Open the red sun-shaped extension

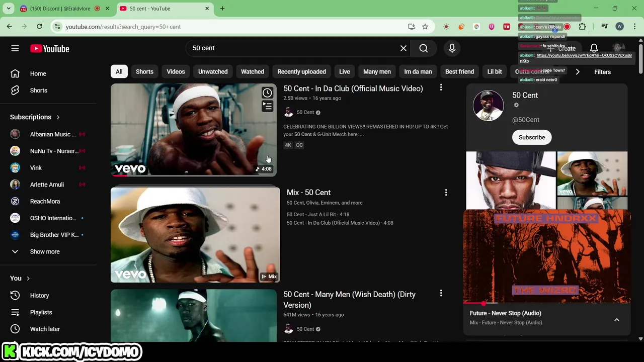pos(446,27)
